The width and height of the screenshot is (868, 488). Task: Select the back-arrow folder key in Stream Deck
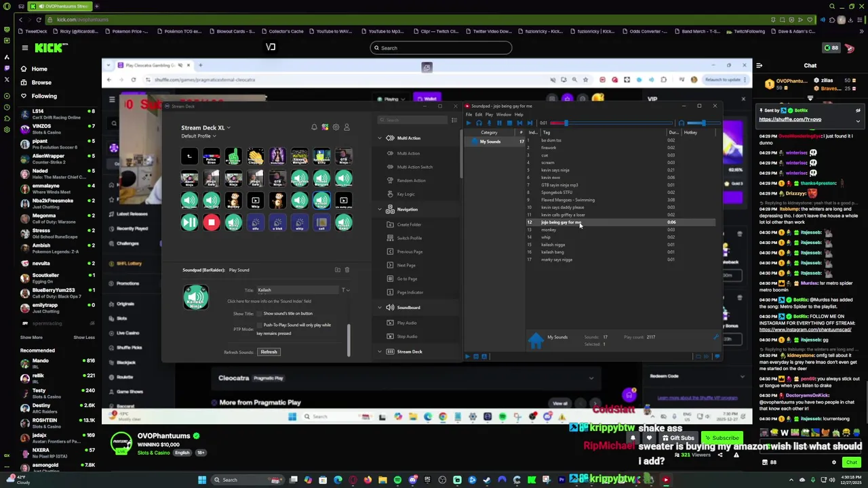click(189, 157)
